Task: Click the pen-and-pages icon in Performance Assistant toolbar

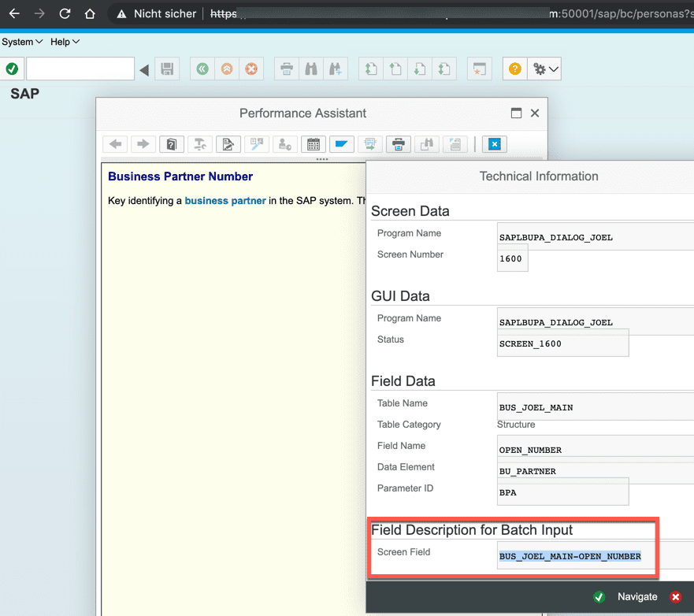Action: [256, 144]
